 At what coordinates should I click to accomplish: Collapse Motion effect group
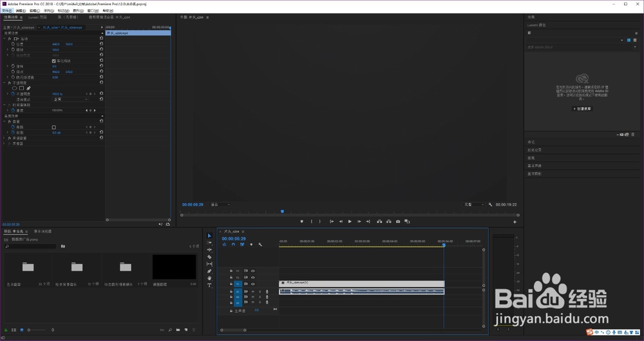pos(5,39)
